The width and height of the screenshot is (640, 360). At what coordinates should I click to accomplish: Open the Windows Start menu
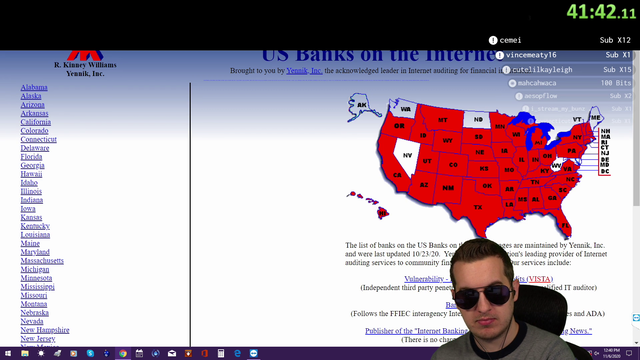[8, 353]
